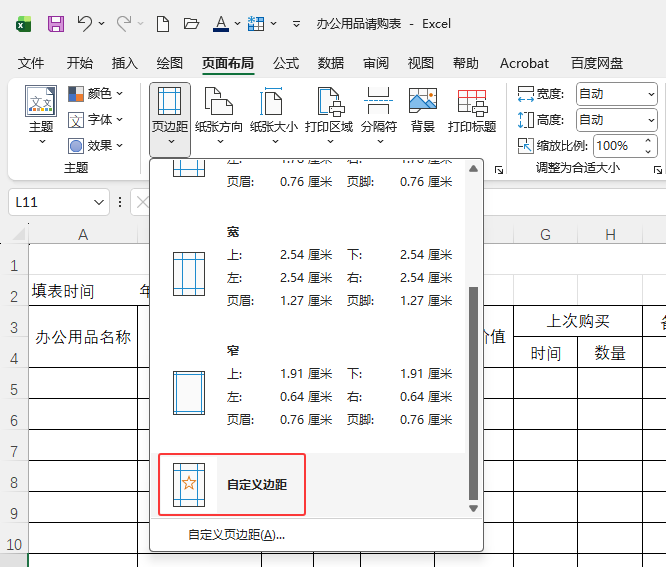Image resolution: width=666 pixels, height=567 pixels.
Task: Select the 页面布局 tab
Action: [x=228, y=63]
